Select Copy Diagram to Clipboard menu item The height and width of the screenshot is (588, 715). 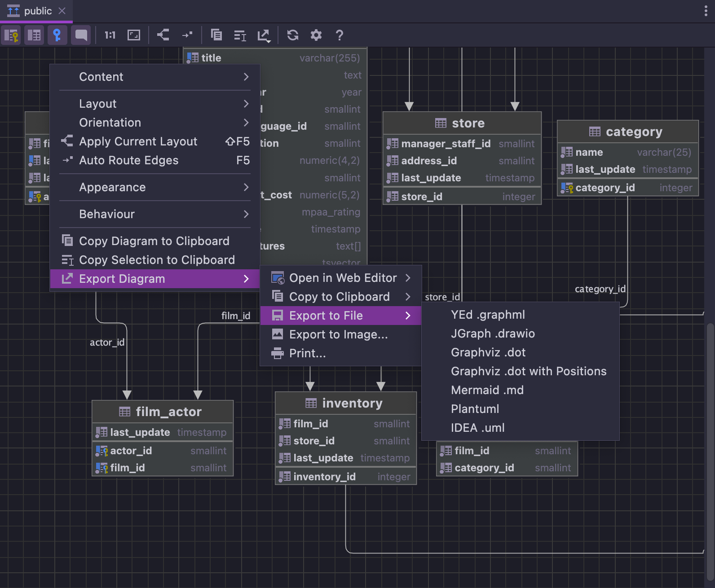click(x=154, y=241)
